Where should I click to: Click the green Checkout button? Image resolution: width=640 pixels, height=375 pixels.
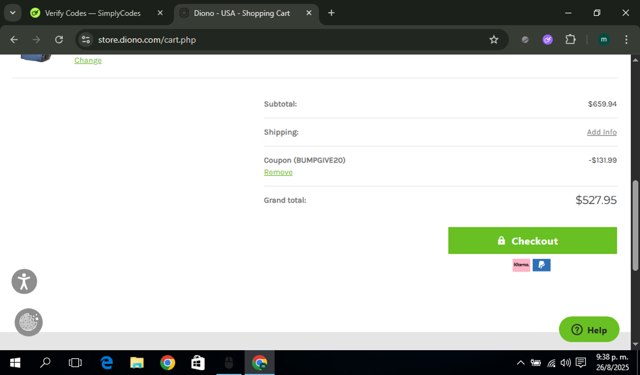click(x=532, y=241)
